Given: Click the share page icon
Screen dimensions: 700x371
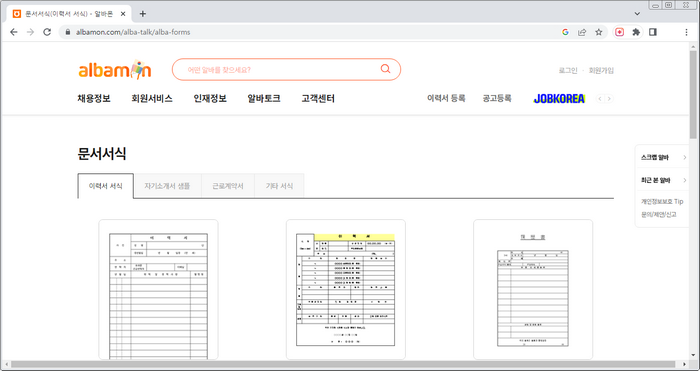Looking at the screenshot, I should [582, 32].
